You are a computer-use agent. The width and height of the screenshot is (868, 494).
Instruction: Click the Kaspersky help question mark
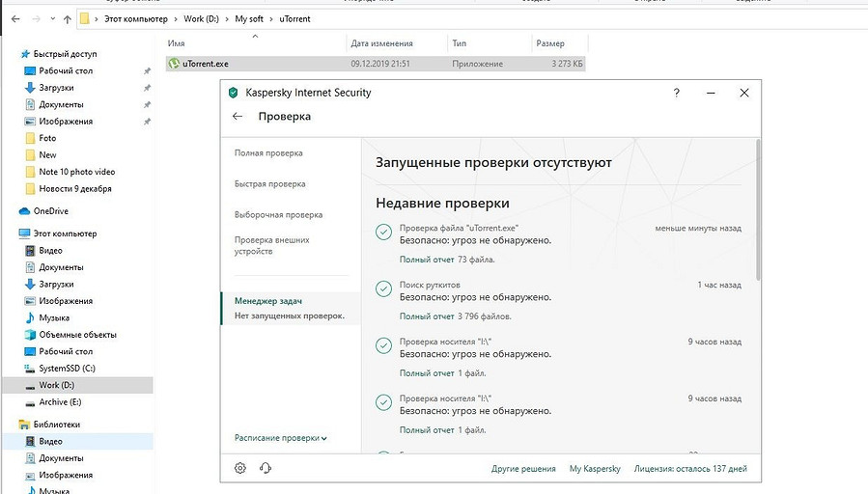click(676, 93)
